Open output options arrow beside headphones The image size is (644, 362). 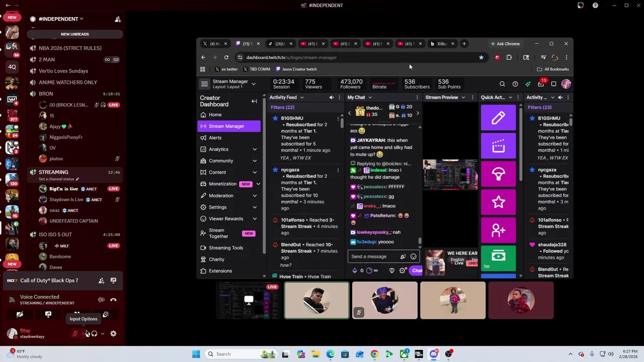pyautogui.click(x=103, y=333)
